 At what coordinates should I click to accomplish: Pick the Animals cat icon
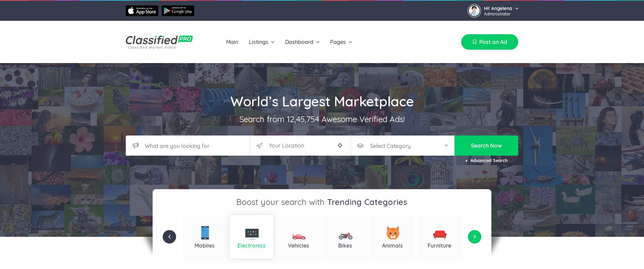click(392, 233)
